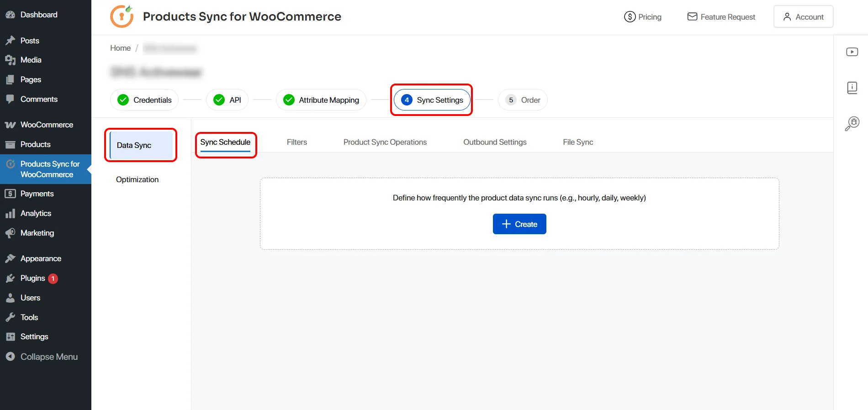Collapse the WordPress admin menu
Image resolution: width=868 pixels, height=410 pixels.
point(46,357)
